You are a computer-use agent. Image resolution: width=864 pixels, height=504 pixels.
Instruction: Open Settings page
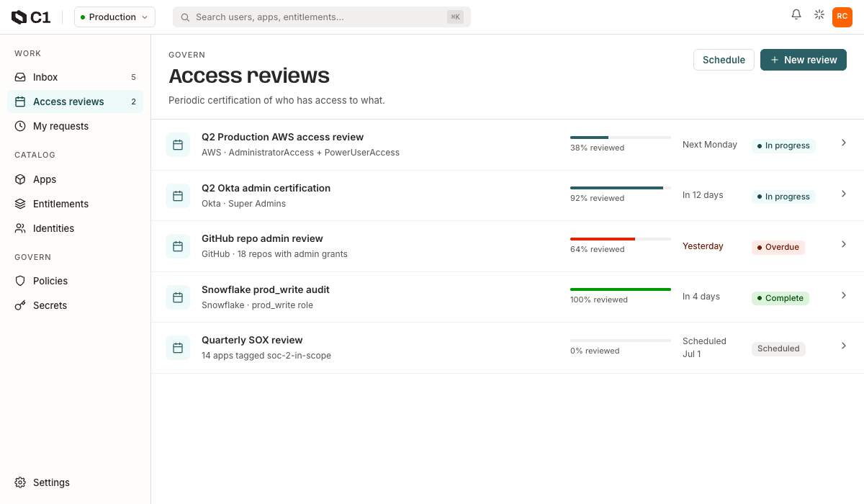(x=75, y=482)
